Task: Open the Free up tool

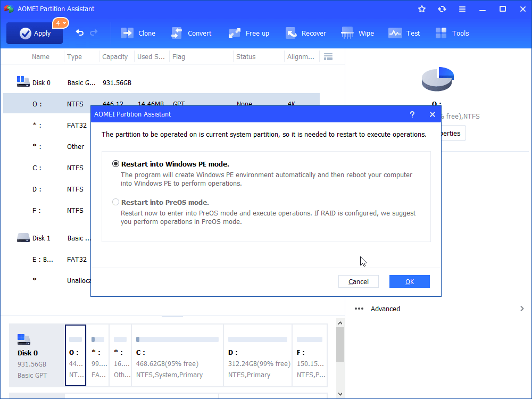Action: (249, 33)
